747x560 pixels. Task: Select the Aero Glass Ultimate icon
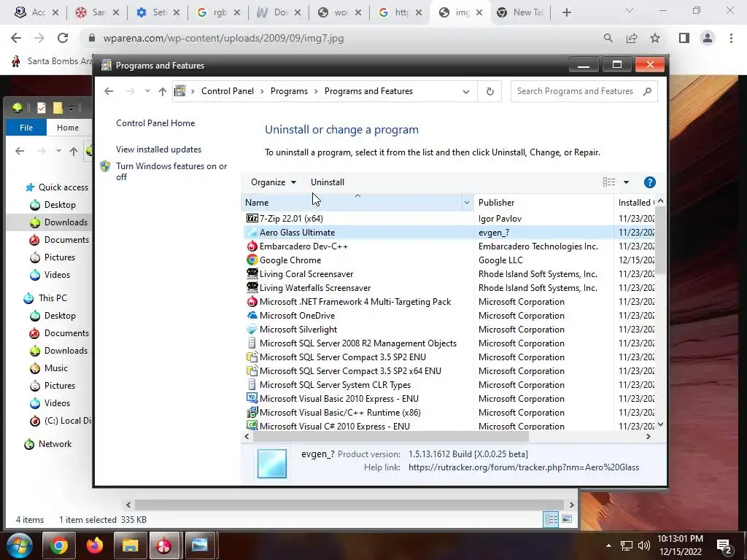point(252,233)
